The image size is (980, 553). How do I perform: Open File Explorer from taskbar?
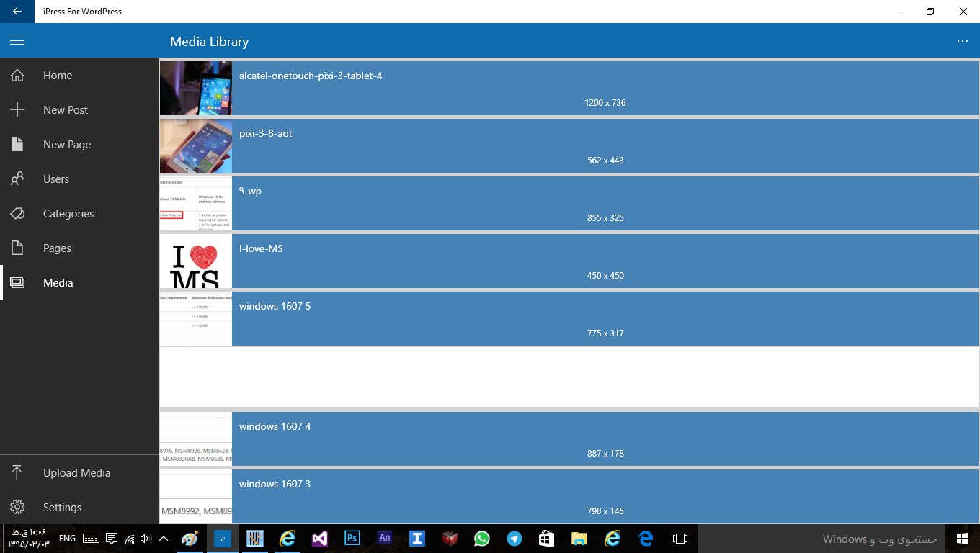[579, 539]
